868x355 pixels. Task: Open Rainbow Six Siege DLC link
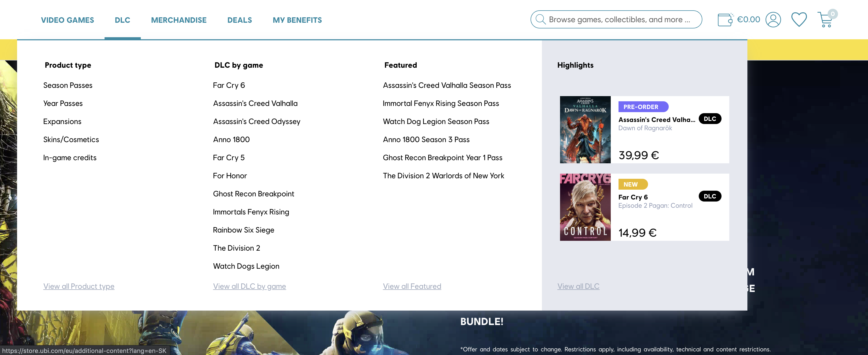[x=243, y=230]
